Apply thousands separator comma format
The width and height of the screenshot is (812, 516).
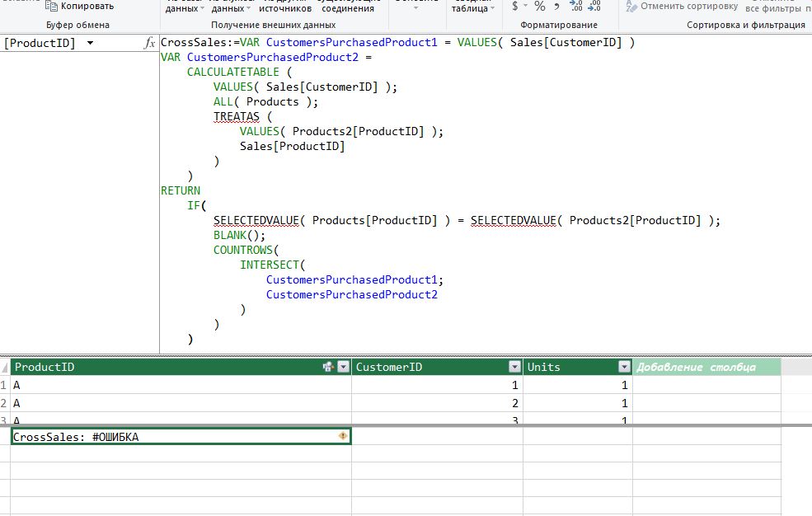(x=556, y=7)
